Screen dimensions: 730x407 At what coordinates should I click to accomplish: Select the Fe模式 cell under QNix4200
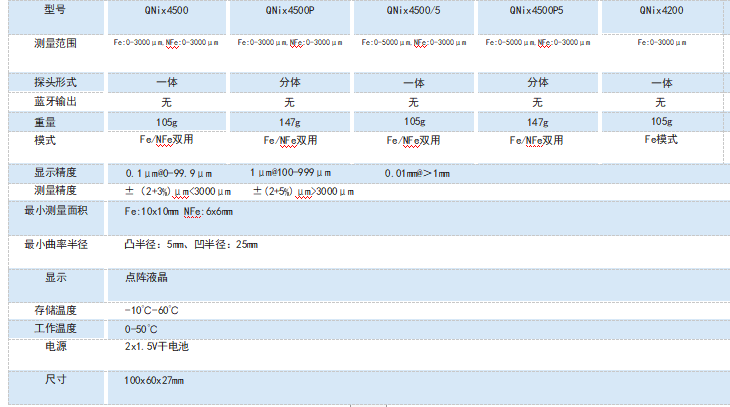(661, 141)
